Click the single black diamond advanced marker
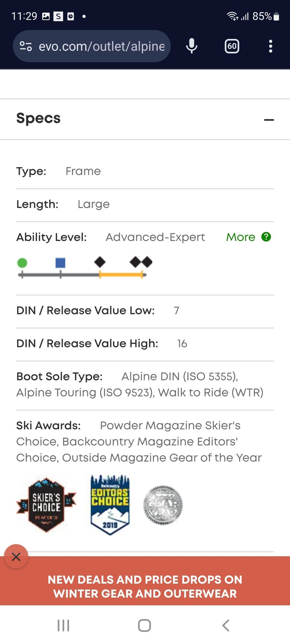Screen dimensions: 290x644 click(x=100, y=262)
